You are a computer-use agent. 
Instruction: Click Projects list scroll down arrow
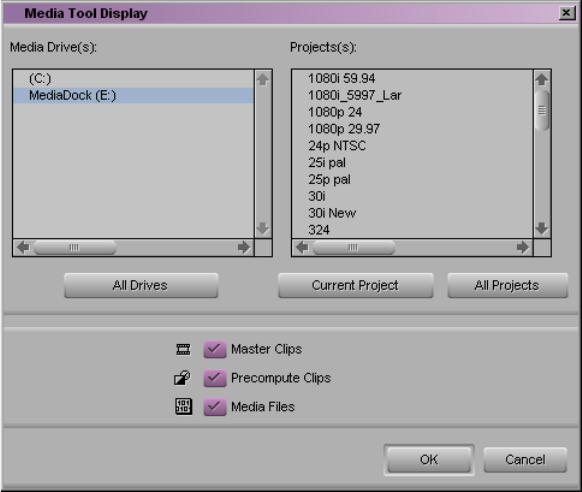point(542,229)
